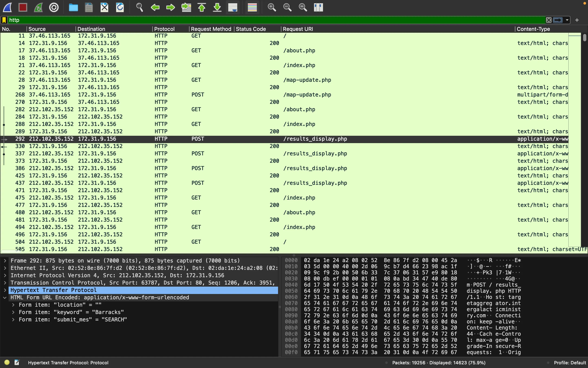Expand Form item "keyword" = "Barracks"
588x368 pixels.
click(13, 312)
